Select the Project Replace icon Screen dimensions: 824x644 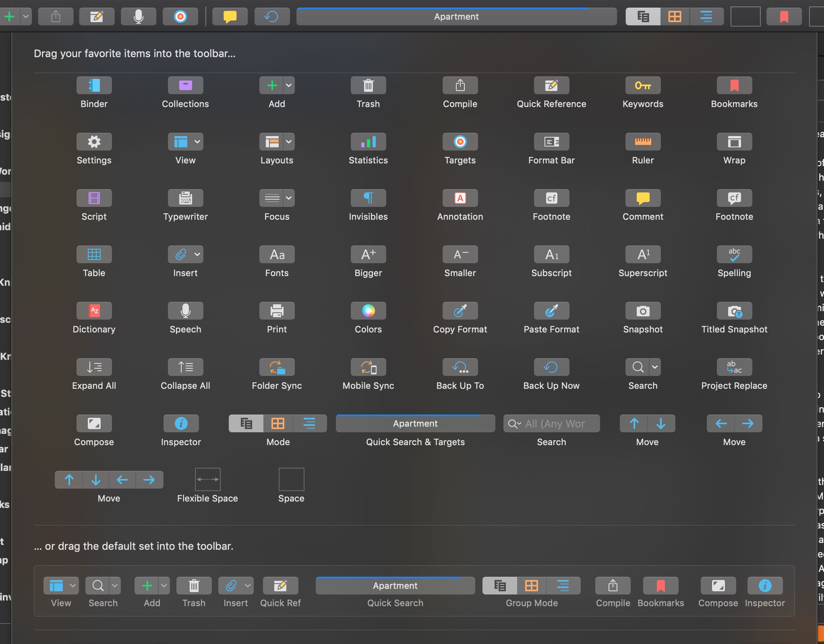point(734,367)
